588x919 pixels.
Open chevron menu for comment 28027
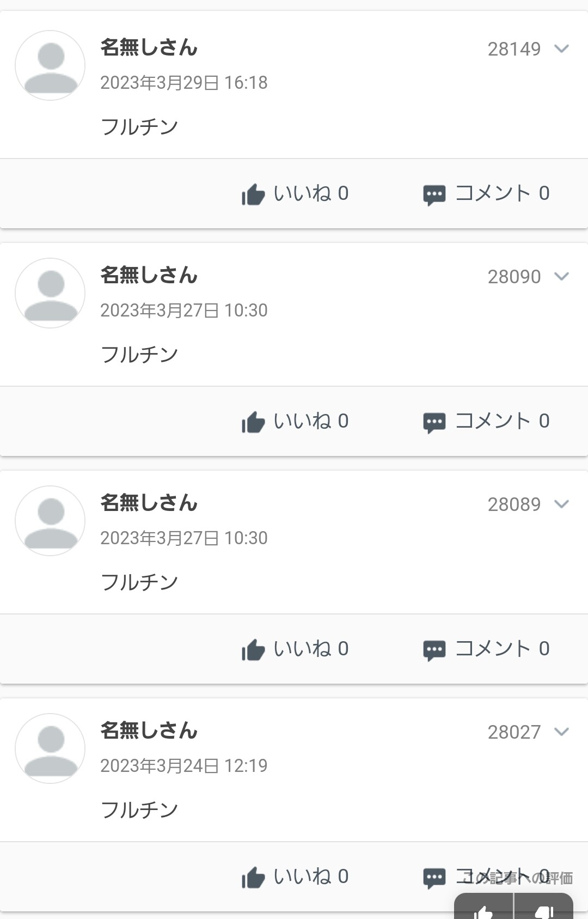[x=561, y=732]
